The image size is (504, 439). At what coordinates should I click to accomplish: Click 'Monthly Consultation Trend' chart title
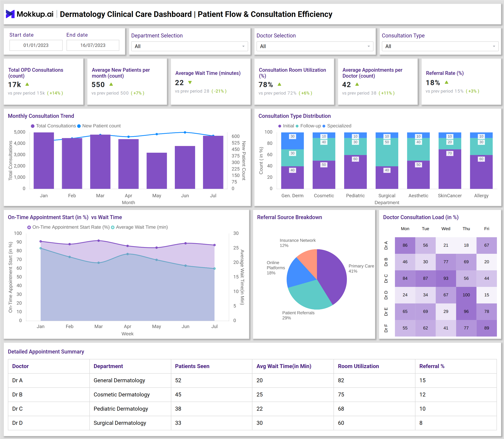click(x=41, y=116)
